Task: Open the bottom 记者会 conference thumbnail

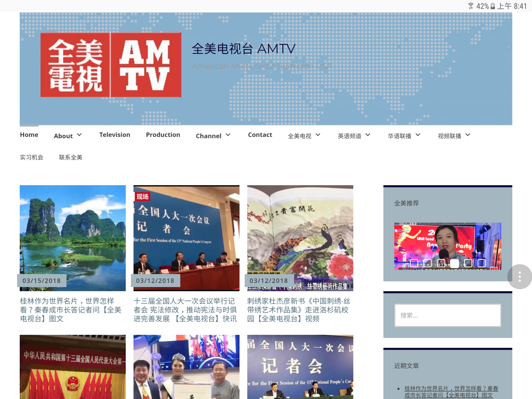Action: pos(300,367)
